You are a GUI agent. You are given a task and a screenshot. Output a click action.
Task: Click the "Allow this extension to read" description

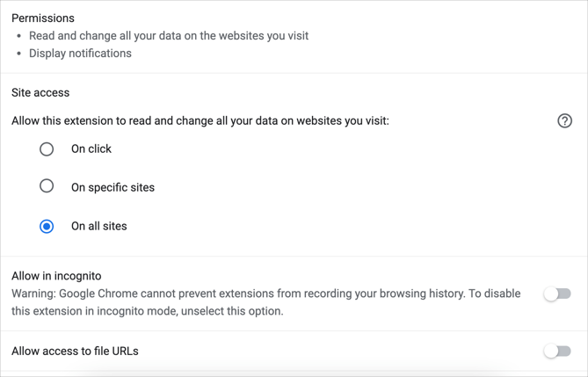pyautogui.click(x=200, y=121)
